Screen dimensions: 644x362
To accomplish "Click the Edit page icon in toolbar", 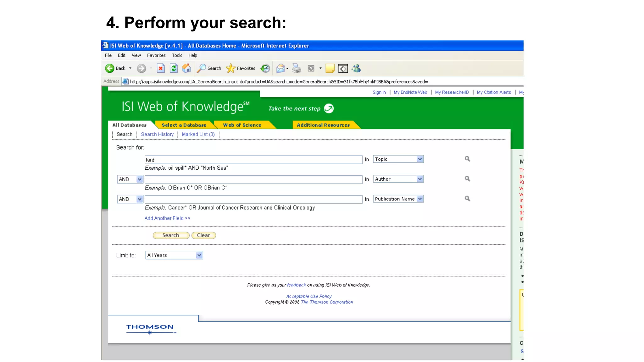I will (311, 68).
